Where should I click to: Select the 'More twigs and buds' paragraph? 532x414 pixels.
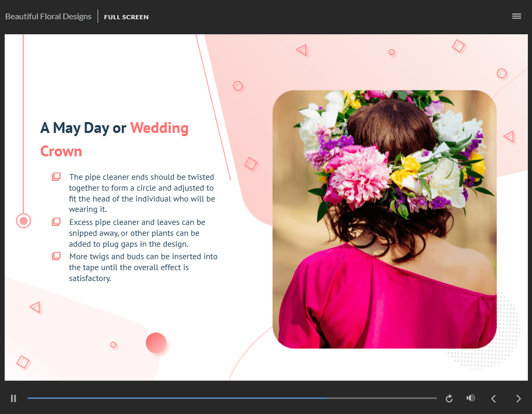pos(143,268)
